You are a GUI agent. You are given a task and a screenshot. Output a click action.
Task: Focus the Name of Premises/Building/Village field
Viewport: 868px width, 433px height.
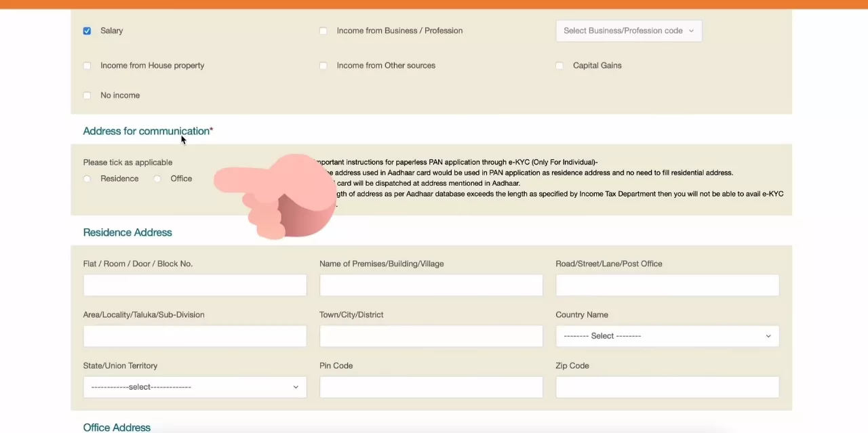click(431, 285)
